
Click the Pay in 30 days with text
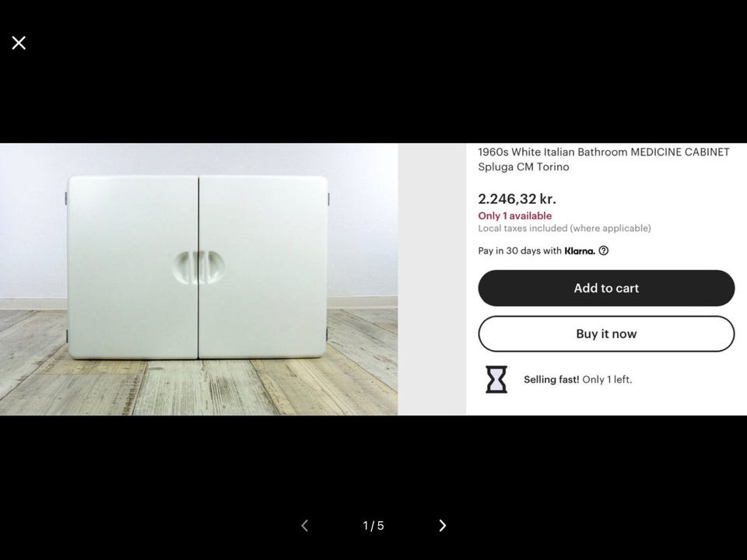520,250
